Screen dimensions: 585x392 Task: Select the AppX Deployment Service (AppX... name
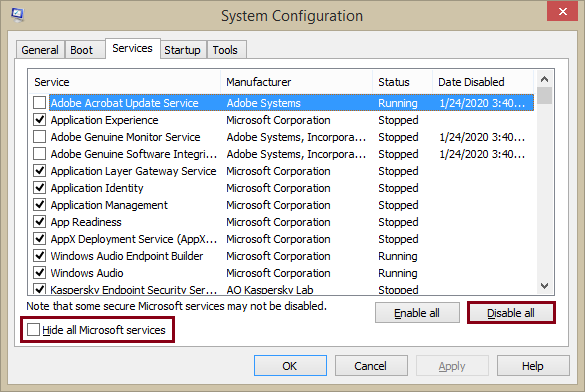coord(134,239)
